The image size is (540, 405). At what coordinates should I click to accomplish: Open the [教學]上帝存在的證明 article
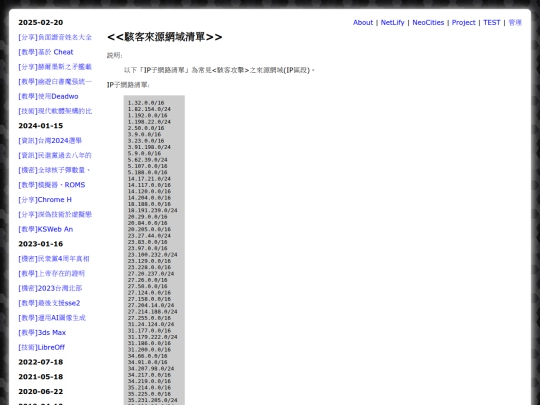(51, 273)
